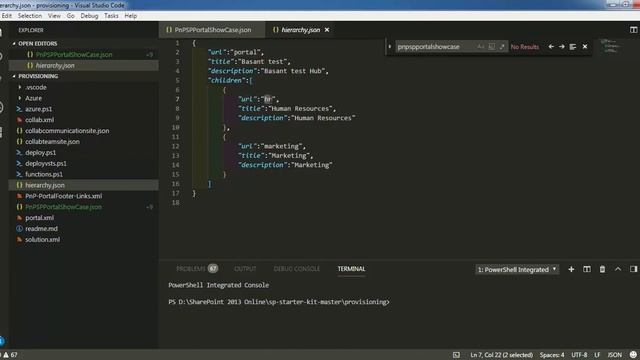Click Ln 7, Col 22 cursor position
This screenshot has height=360, width=640.
[502, 355]
